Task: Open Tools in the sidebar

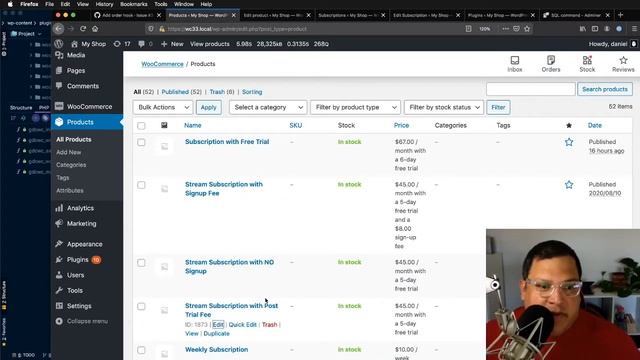Action: tap(75, 291)
